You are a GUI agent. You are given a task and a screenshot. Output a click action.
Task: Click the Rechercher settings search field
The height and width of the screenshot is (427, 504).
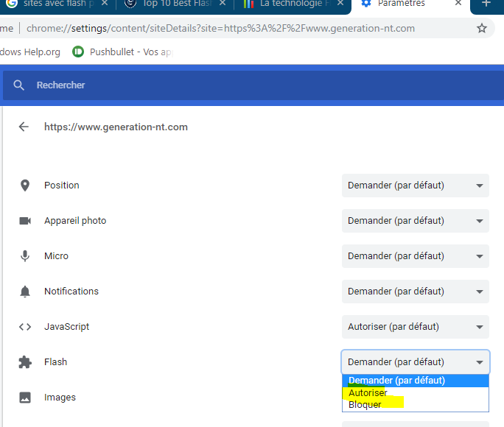[253, 85]
